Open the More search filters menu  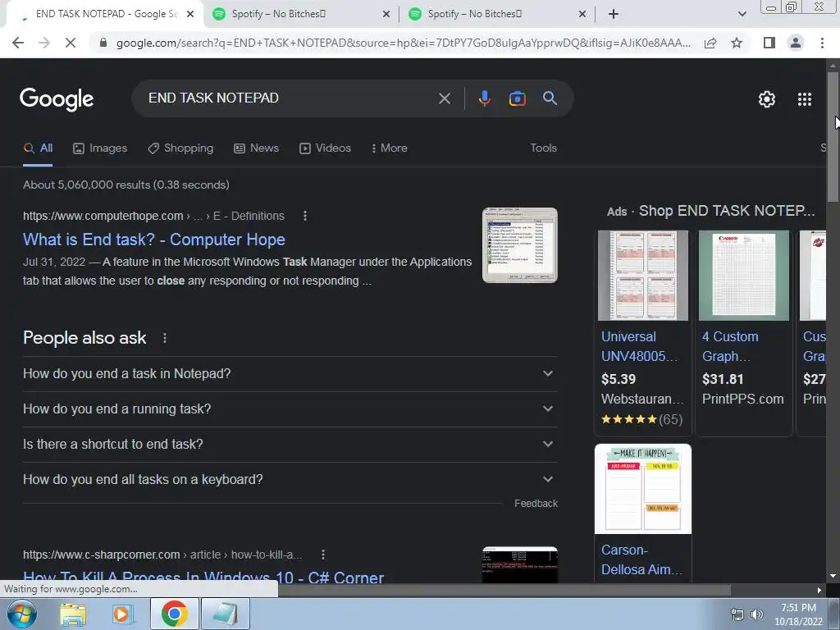pyautogui.click(x=390, y=148)
